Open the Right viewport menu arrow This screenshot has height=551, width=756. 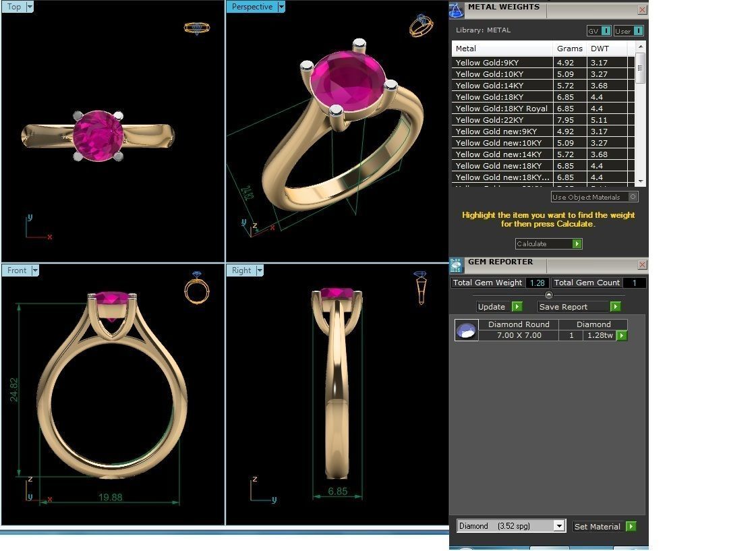pos(260,270)
